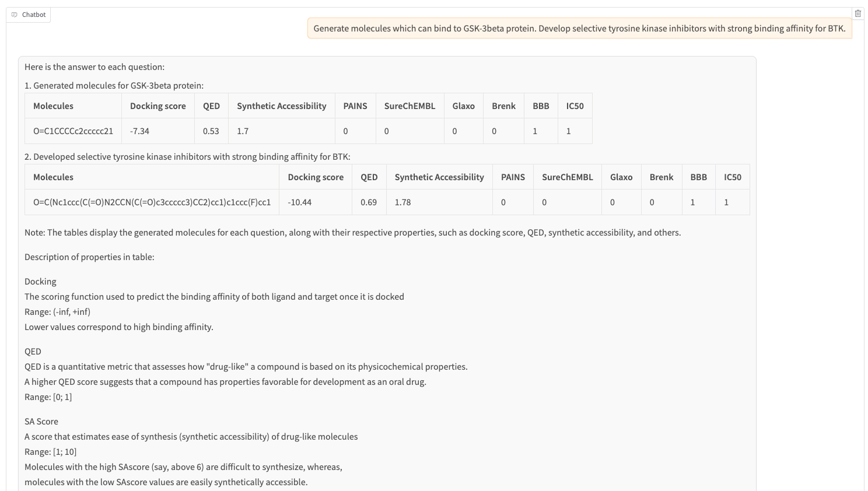Click the "SA Score" property heading
Viewport: 868px width, 491px height.
[41, 422]
